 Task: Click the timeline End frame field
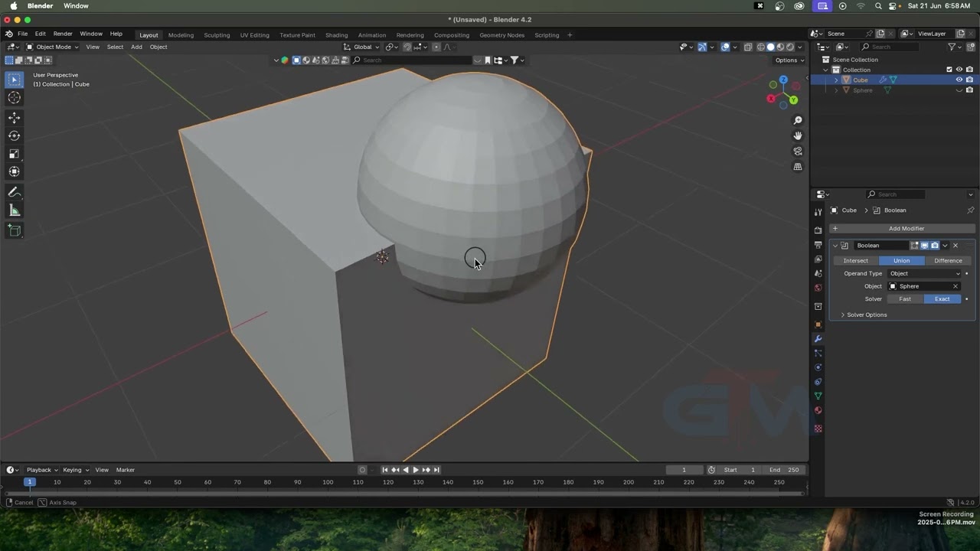click(x=784, y=470)
